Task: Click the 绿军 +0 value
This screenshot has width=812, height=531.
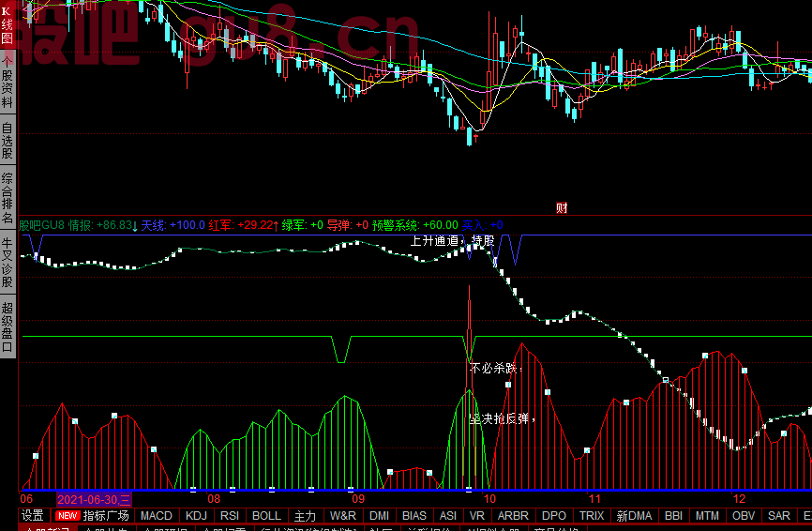Action: (303, 225)
